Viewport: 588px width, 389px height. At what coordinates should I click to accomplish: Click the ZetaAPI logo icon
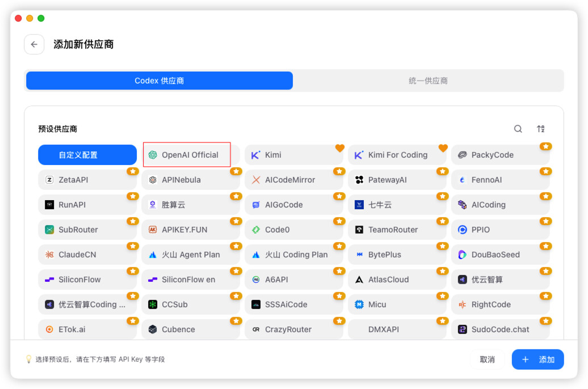(49, 180)
